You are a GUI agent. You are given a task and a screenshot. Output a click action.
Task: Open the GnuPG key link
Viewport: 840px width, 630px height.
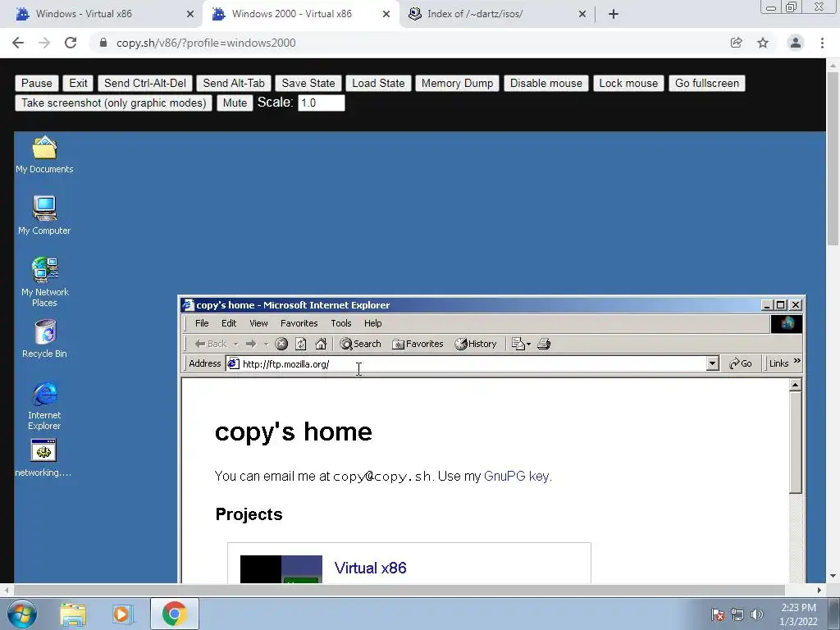tap(517, 477)
